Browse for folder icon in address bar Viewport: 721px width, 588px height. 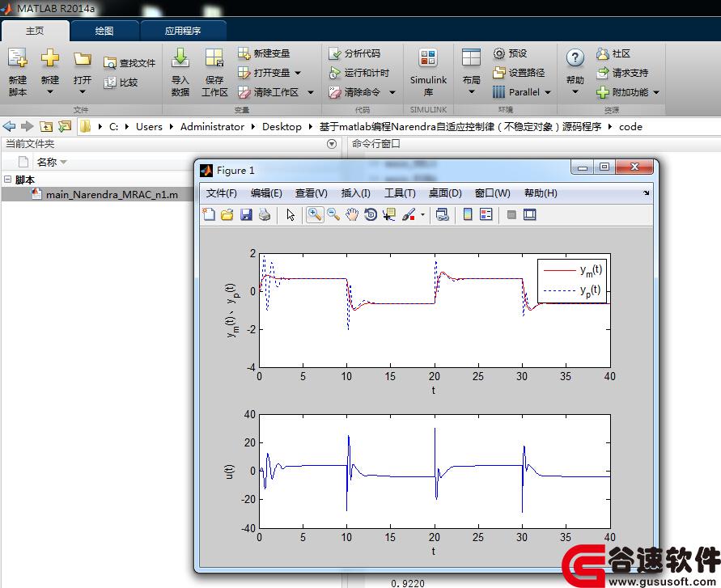click(x=65, y=126)
